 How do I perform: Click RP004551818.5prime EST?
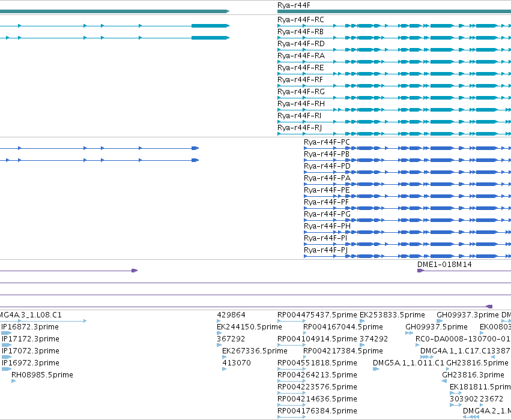[317, 363]
